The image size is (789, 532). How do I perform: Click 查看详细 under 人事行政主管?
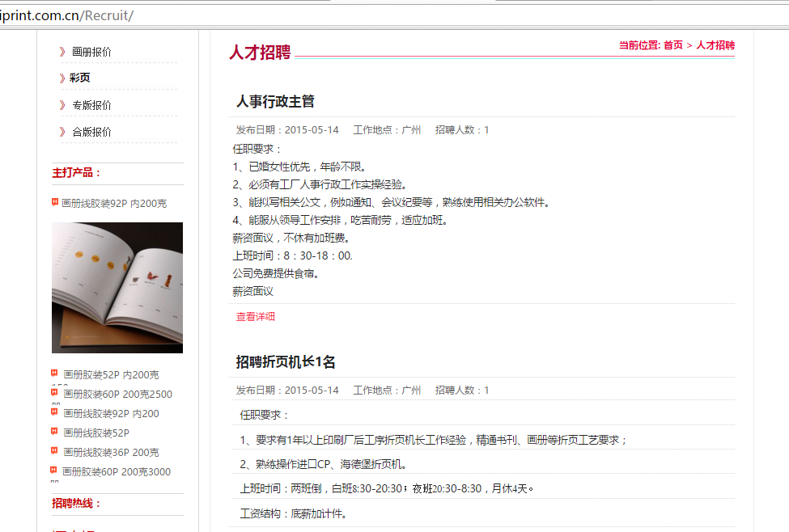coord(256,317)
